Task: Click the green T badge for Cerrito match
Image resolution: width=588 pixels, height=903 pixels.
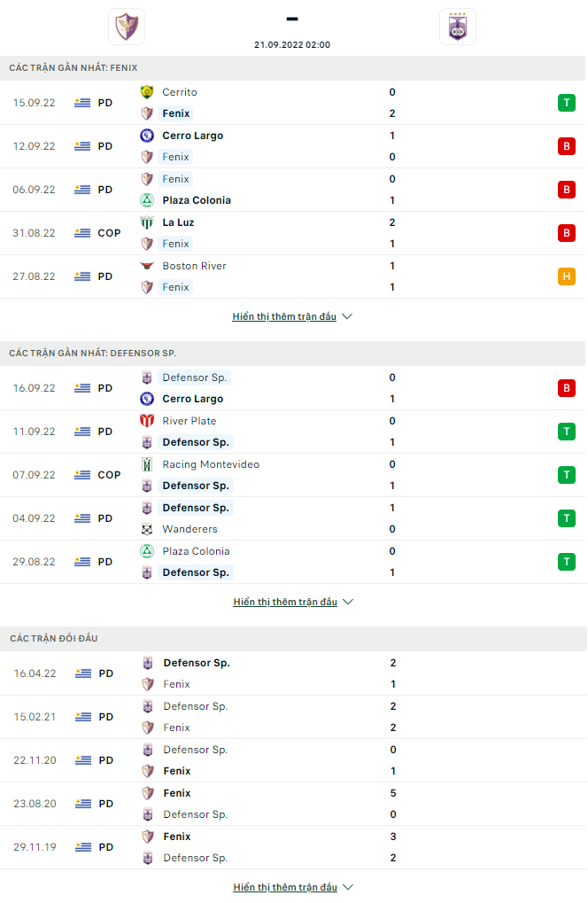Action: pos(567,103)
